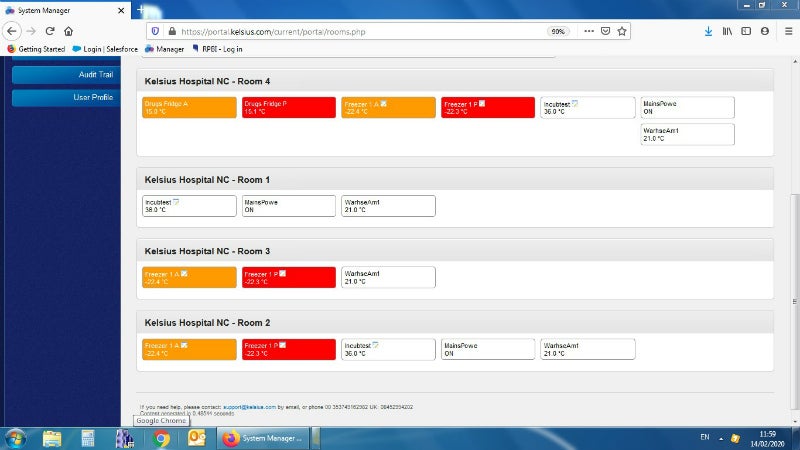Click the note icon on Room 2 Incubtest
Viewport: 800px width, 450px height.
pos(375,344)
